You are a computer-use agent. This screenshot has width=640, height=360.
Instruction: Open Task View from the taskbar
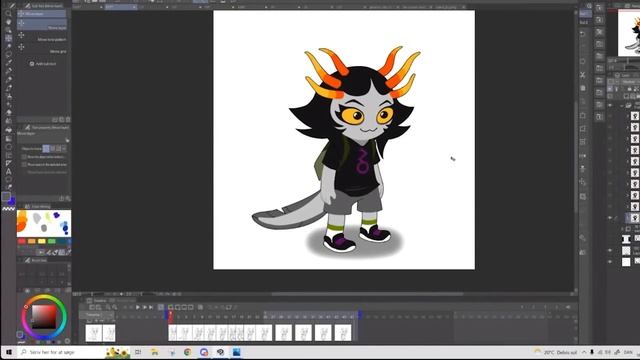(138, 352)
